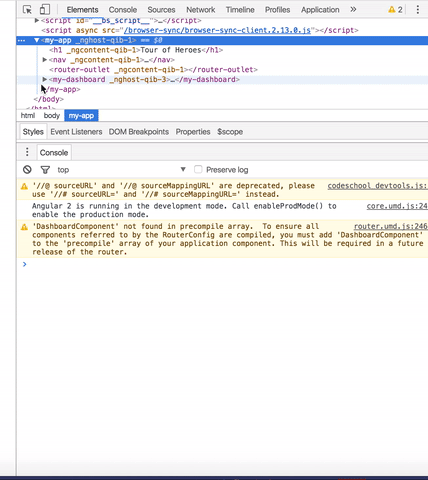Image resolution: width=428 pixels, height=480 pixels.
Task: Click the ellipsis beside the my-app node
Action: click(21, 40)
